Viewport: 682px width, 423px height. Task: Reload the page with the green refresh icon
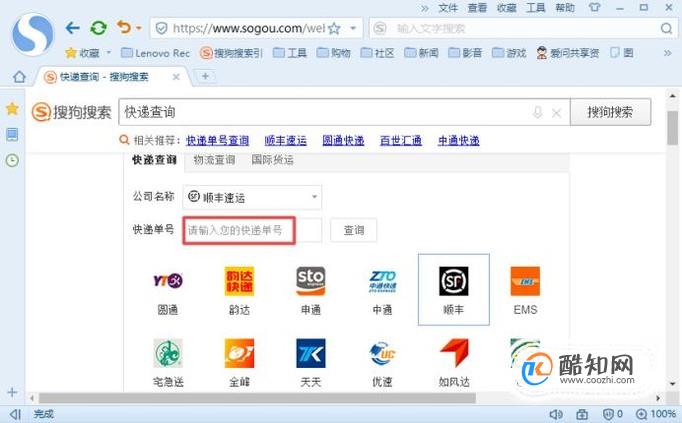click(x=98, y=28)
